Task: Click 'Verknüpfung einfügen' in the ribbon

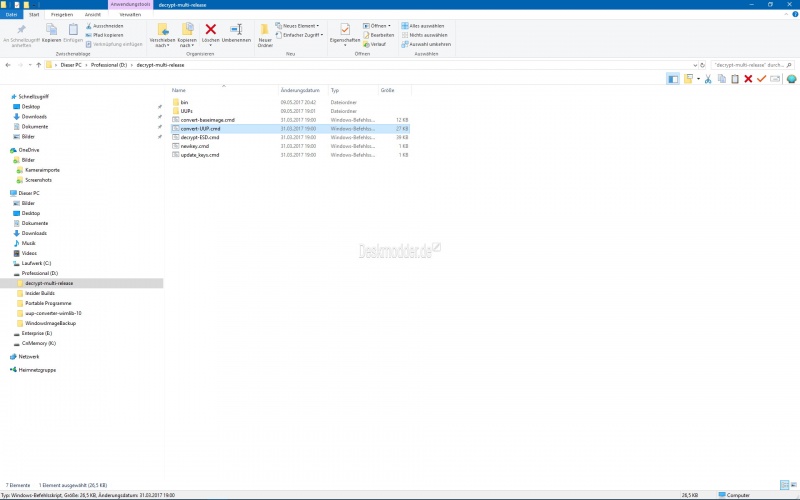Action: (114, 44)
